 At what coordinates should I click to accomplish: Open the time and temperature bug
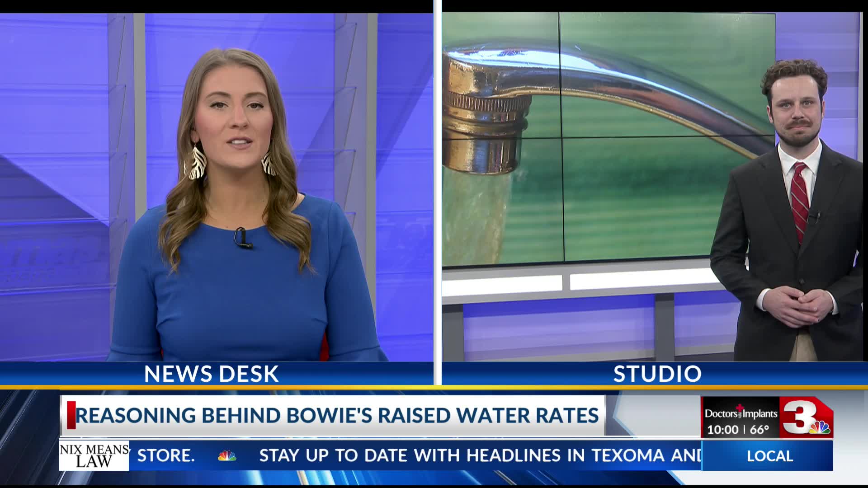coord(740,428)
